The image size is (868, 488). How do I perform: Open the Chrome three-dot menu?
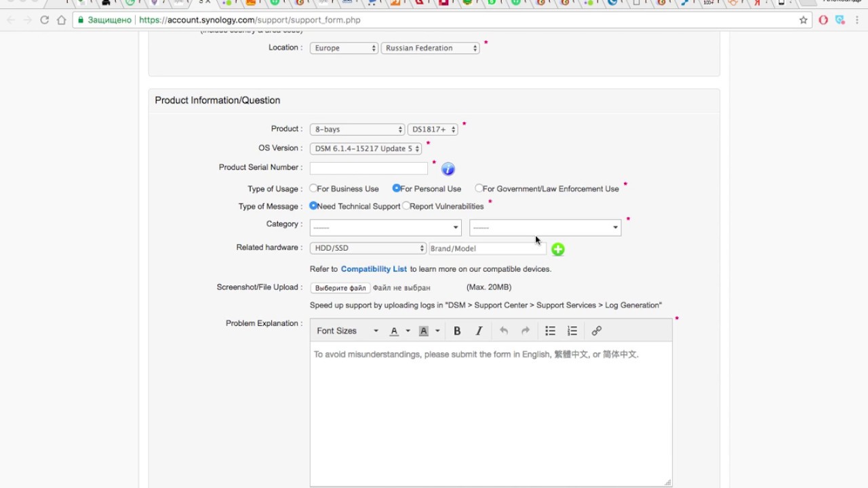857,20
